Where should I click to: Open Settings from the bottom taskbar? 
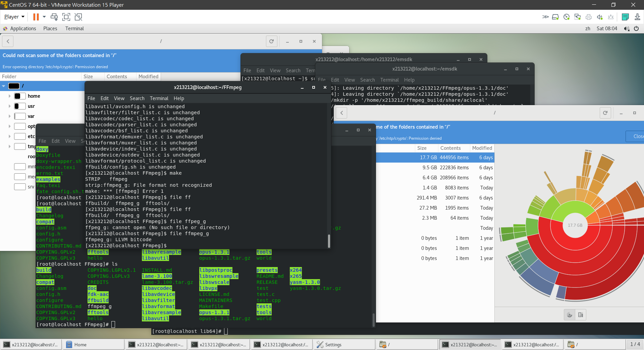[344, 345]
